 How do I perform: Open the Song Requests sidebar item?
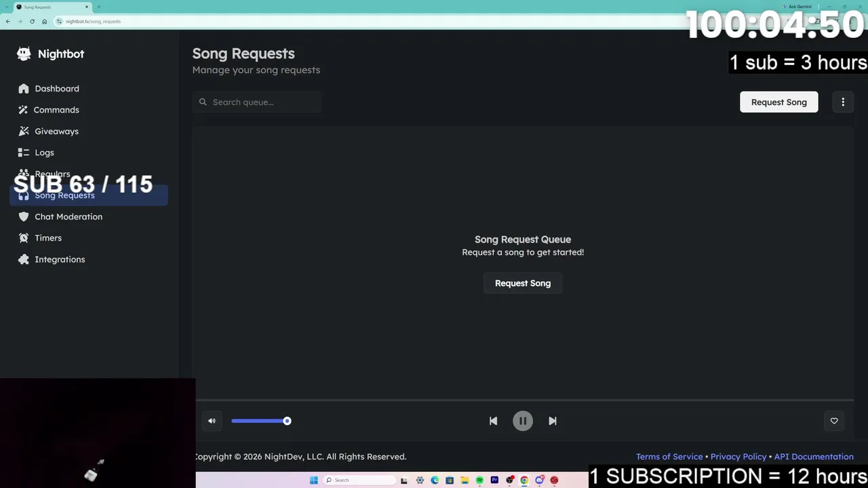[x=89, y=195]
